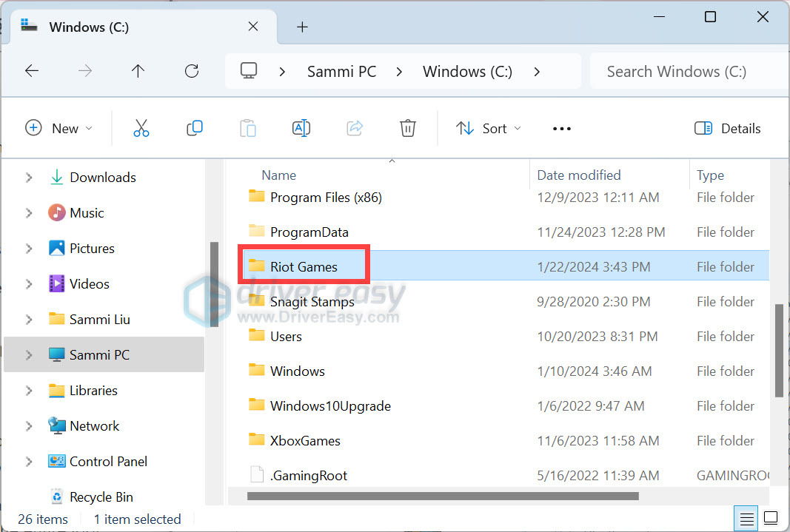The height and width of the screenshot is (532, 790).
Task: Sort by Date modified column header
Action: (x=578, y=175)
